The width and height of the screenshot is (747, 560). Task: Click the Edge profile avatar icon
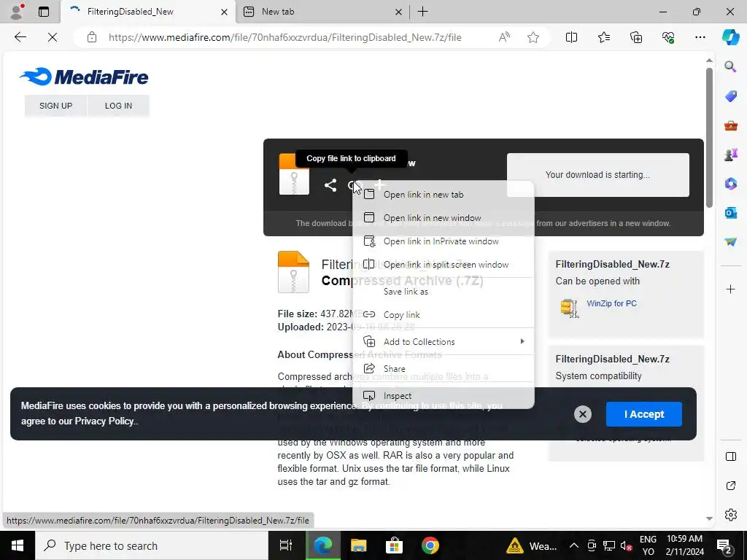click(x=18, y=12)
